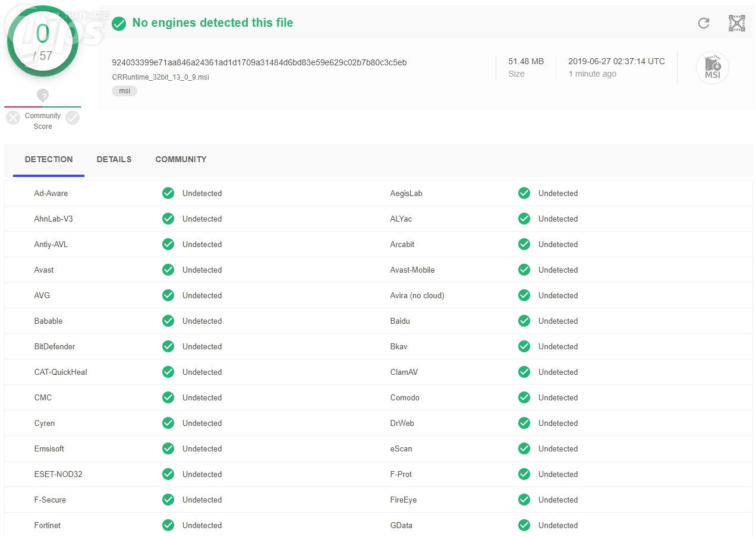756x537 pixels.
Task: Click the 'msi' file tag
Action: pos(124,91)
